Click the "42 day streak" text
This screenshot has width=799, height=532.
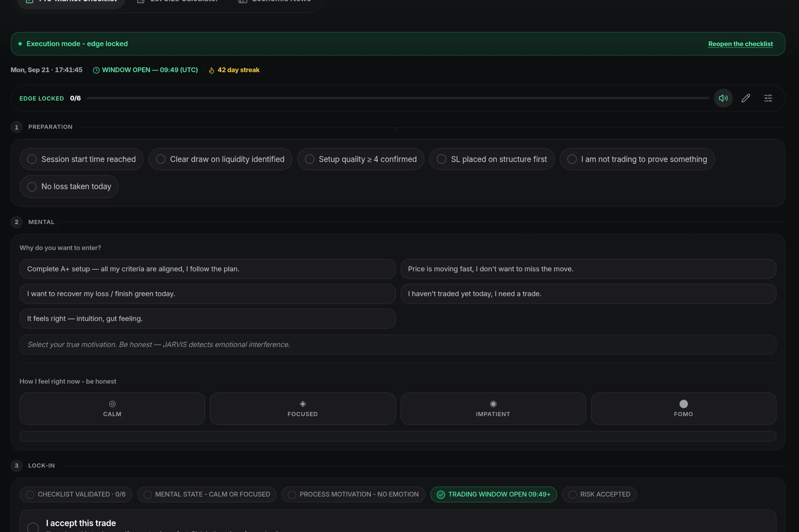pyautogui.click(x=238, y=70)
